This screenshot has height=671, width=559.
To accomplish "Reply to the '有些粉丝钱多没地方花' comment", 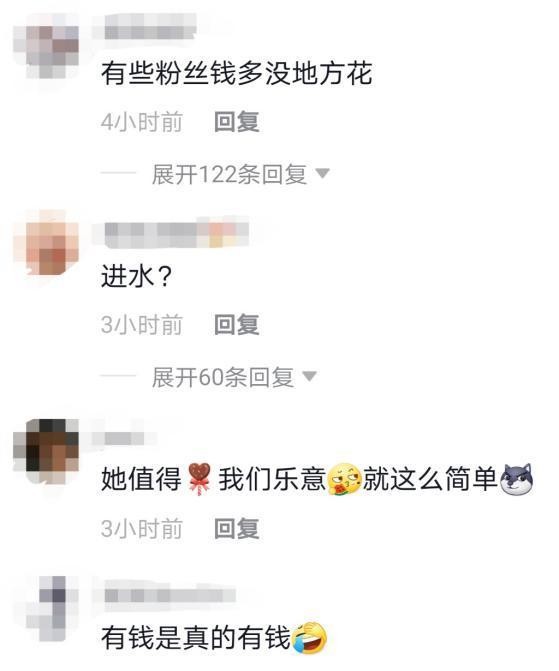I will pyautogui.click(x=237, y=122).
